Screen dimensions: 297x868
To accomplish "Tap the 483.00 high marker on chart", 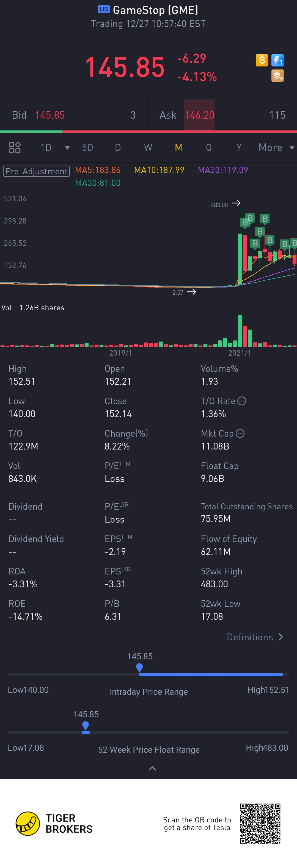I will pos(226,204).
